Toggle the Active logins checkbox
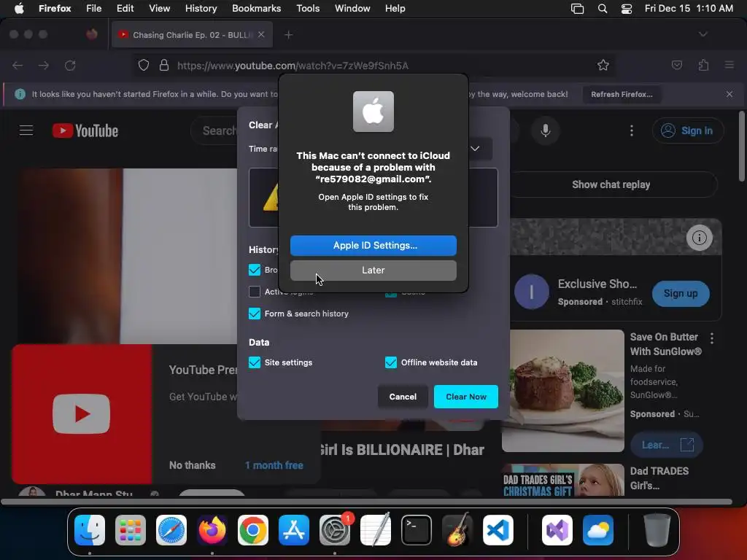 pos(255,292)
